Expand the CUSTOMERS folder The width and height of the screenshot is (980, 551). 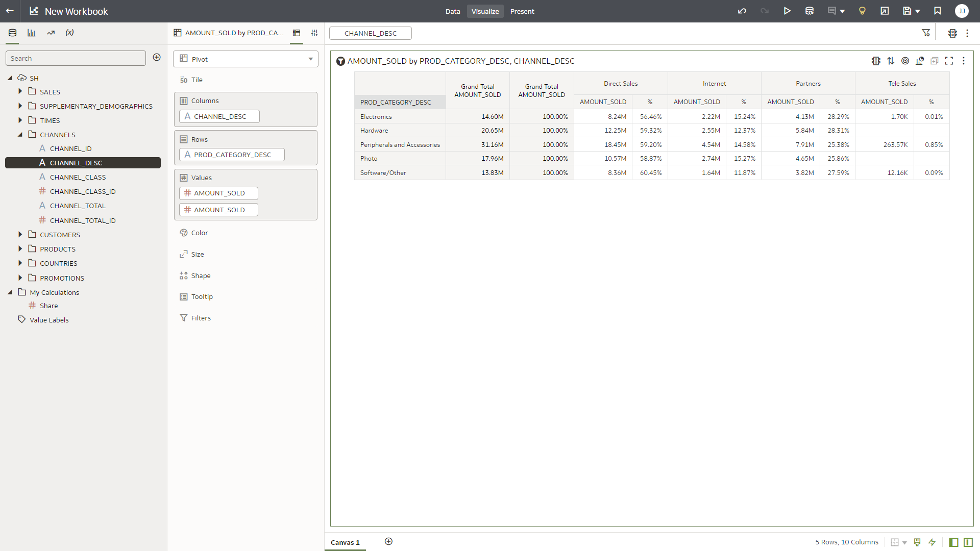20,235
